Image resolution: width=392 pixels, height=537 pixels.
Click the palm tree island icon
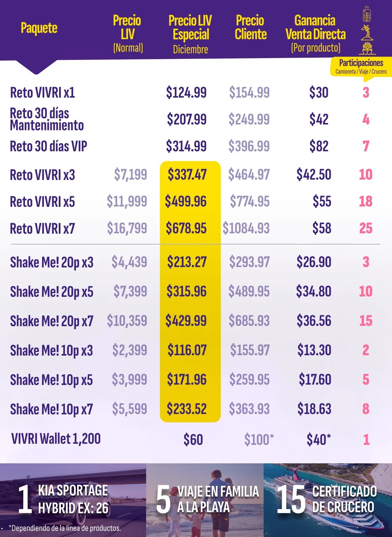coord(367,33)
